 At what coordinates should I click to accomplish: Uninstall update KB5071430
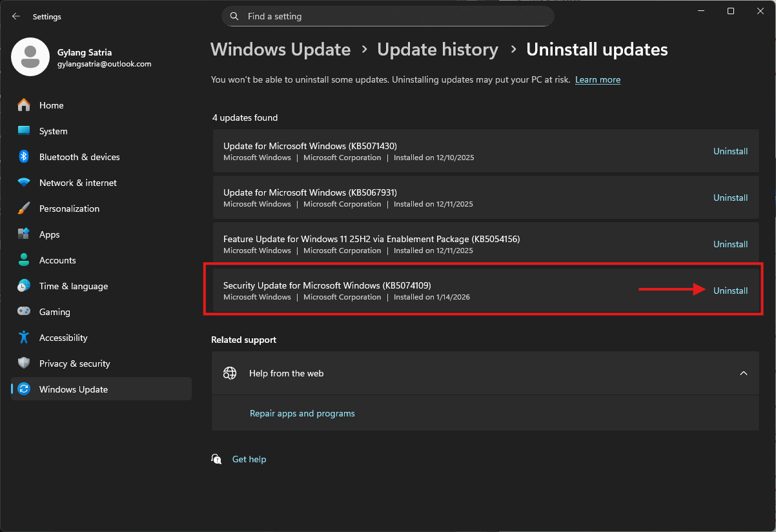[x=730, y=151]
